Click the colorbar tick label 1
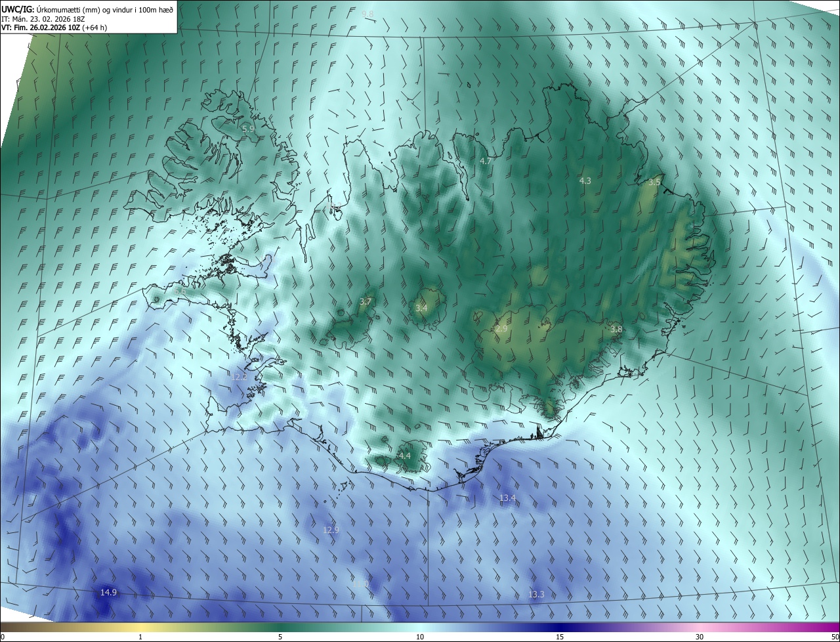840x642 pixels. coord(140,637)
